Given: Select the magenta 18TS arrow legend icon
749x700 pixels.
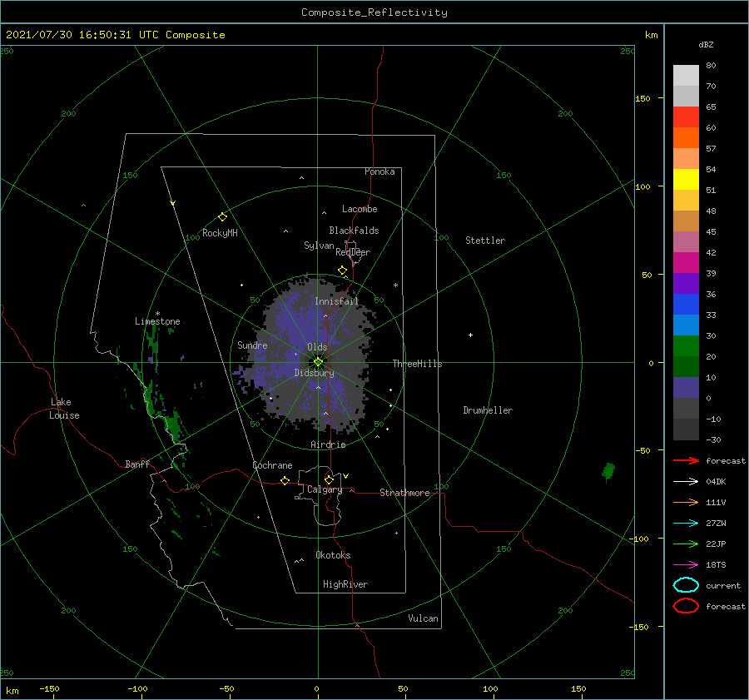Looking at the screenshot, I should coord(686,565).
